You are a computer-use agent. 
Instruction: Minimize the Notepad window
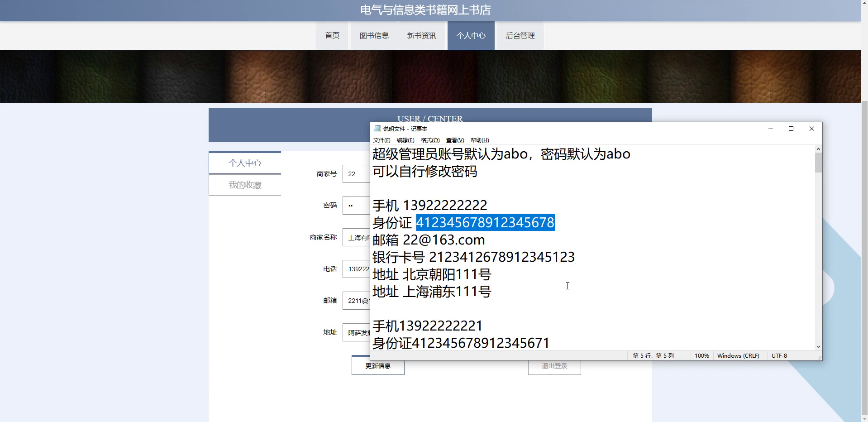click(x=770, y=129)
